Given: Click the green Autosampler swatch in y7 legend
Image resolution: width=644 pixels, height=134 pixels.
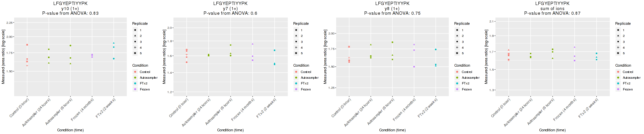Looking at the screenshot, I should 296,78.
